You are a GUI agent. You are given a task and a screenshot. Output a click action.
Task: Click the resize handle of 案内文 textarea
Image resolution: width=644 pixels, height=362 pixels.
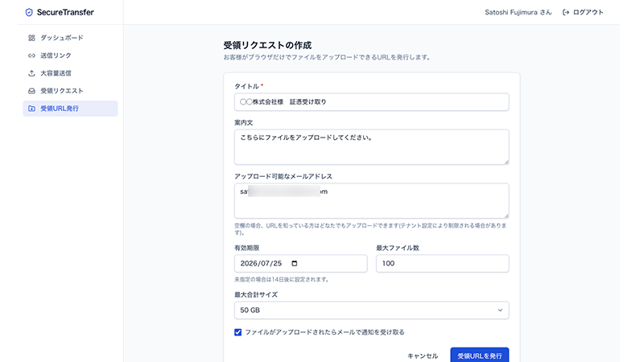(x=506, y=162)
